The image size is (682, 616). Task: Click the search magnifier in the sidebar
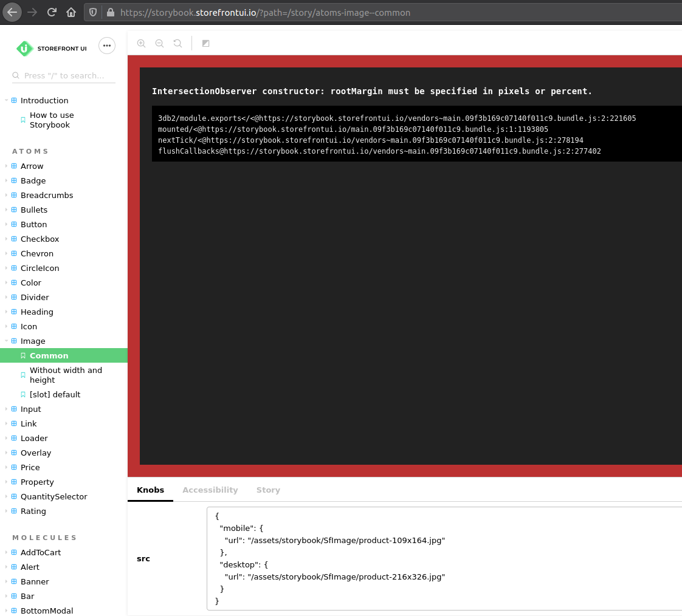click(15, 75)
